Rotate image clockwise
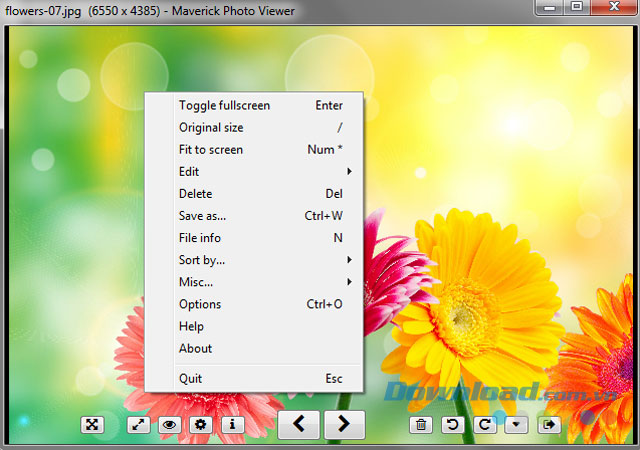This screenshot has width=640, height=450. (485, 425)
